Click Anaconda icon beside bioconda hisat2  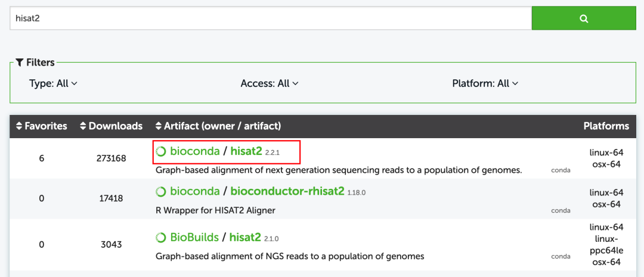[x=160, y=152]
